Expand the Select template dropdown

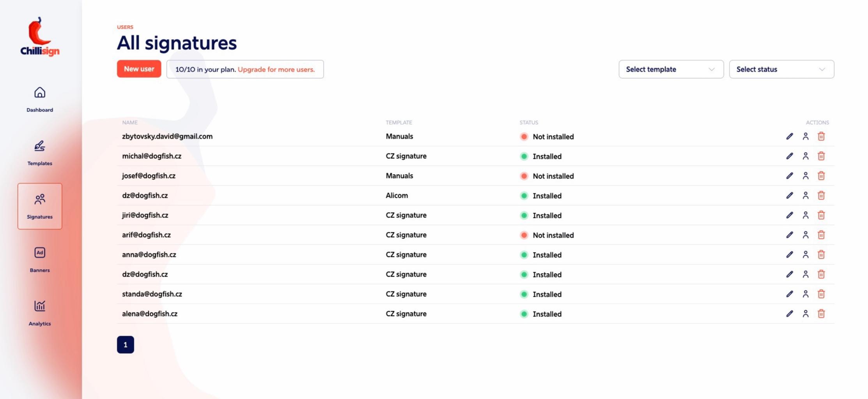pyautogui.click(x=671, y=69)
